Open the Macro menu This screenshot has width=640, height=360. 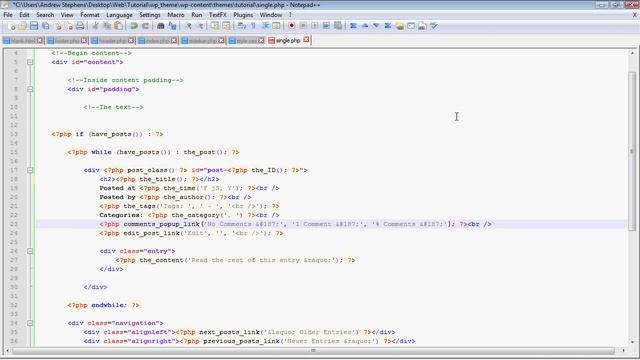point(176,15)
